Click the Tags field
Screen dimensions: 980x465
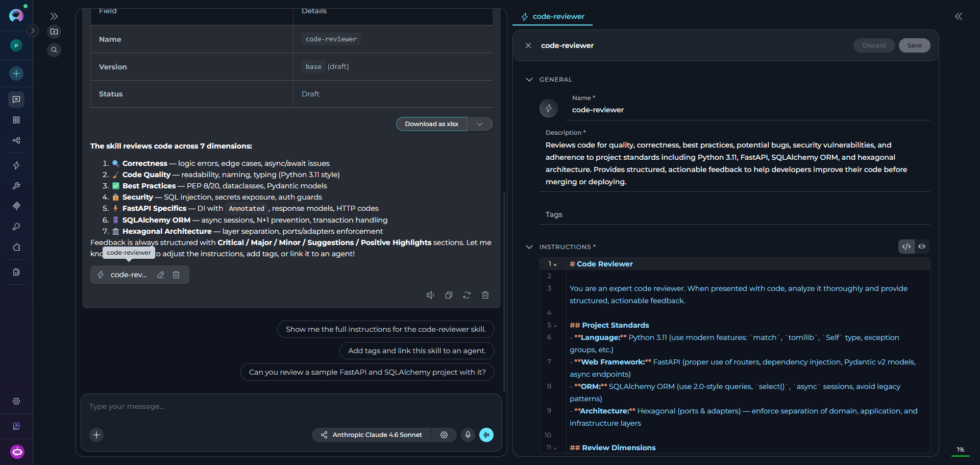pyautogui.click(x=735, y=214)
